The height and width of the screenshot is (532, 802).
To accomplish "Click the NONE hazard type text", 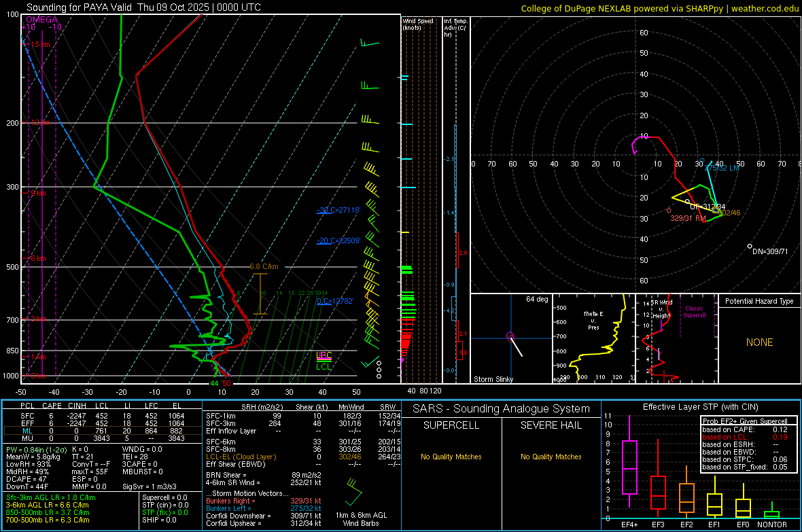I will point(759,342).
